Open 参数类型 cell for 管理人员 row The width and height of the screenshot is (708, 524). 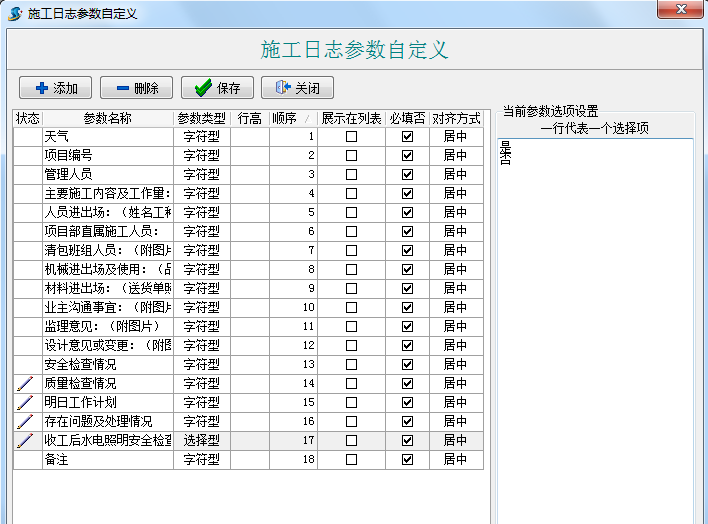tap(201, 174)
